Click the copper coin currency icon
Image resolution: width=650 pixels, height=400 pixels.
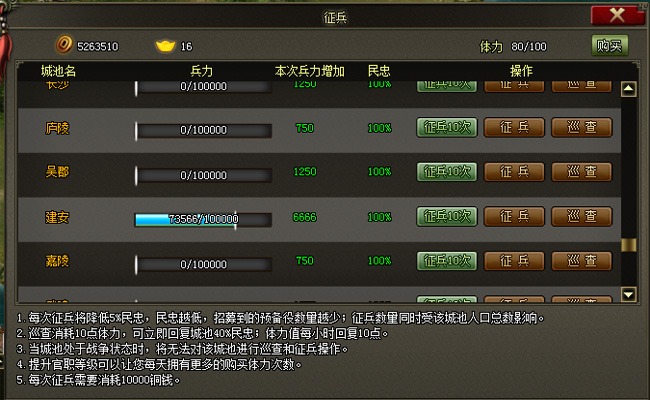point(64,44)
